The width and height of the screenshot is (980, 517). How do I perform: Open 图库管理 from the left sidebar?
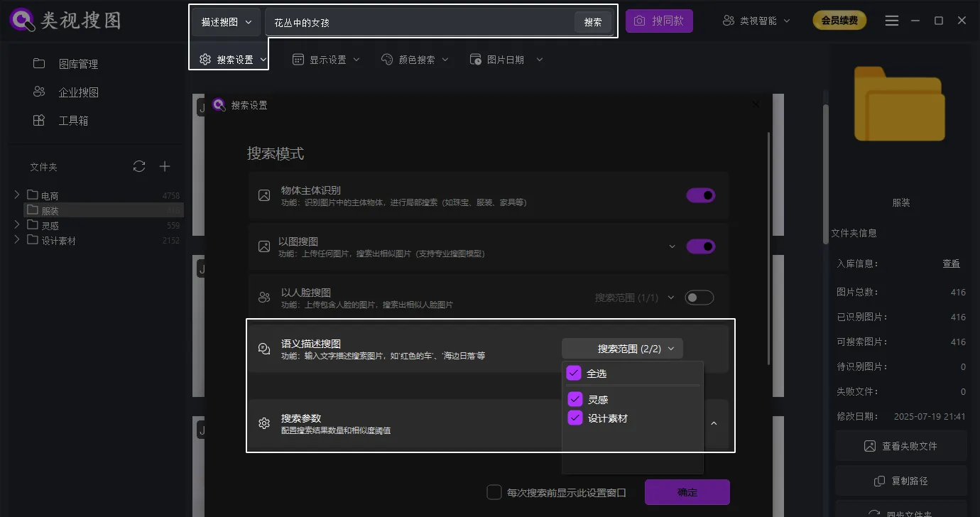(x=80, y=63)
